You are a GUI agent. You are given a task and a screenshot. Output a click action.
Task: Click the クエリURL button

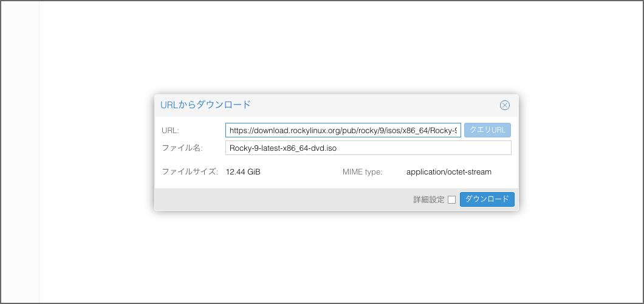pos(487,130)
